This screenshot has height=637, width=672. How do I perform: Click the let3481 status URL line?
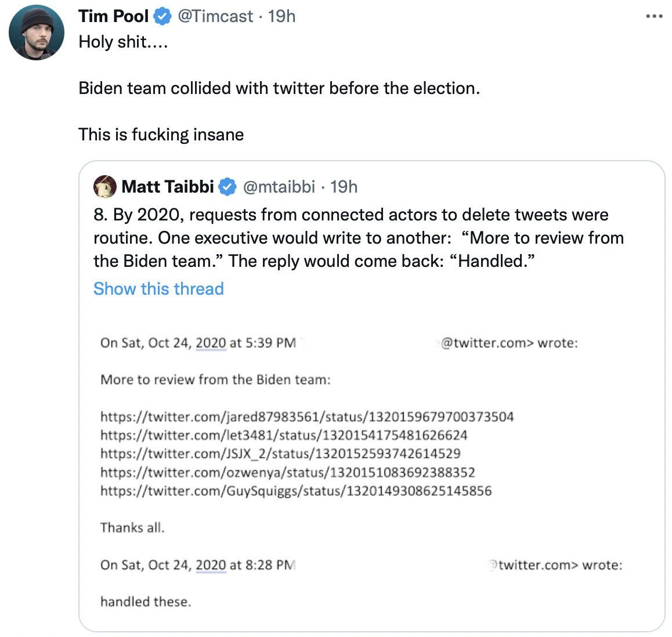(284, 435)
